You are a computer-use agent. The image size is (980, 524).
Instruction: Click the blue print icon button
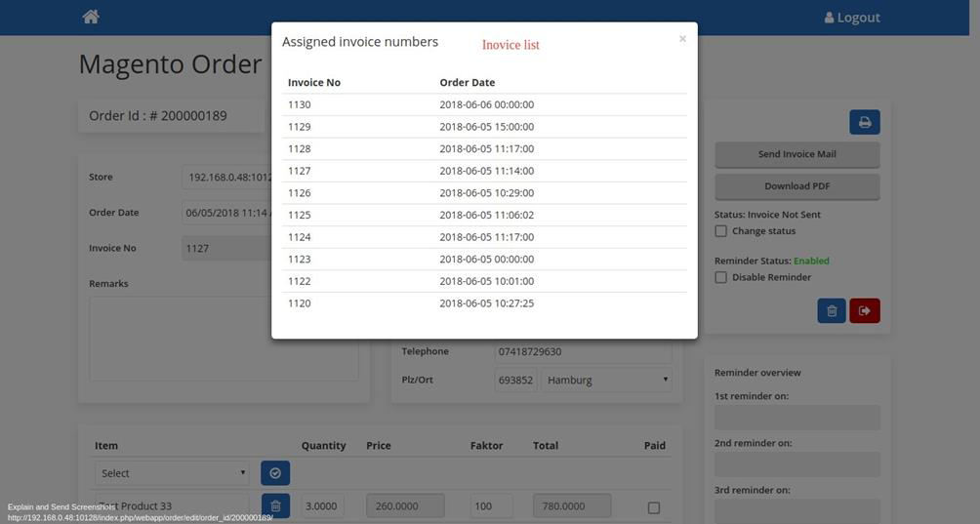(x=864, y=122)
